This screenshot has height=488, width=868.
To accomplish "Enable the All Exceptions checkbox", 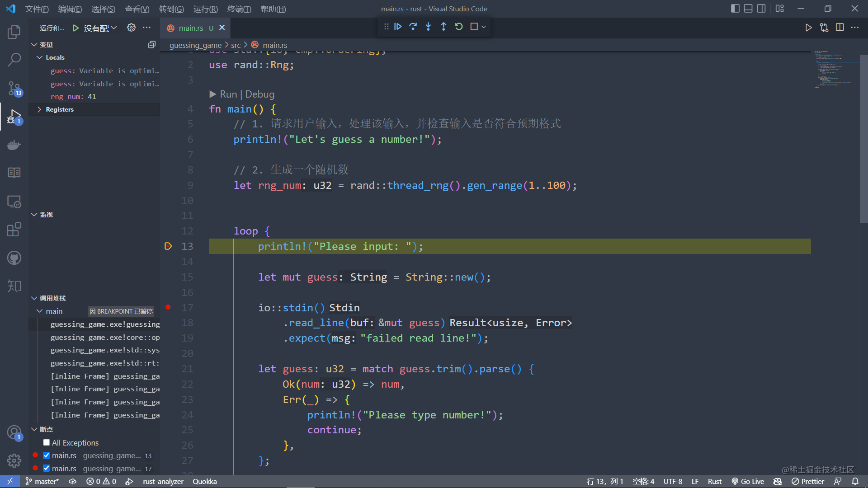I will click(x=46, y=442).
